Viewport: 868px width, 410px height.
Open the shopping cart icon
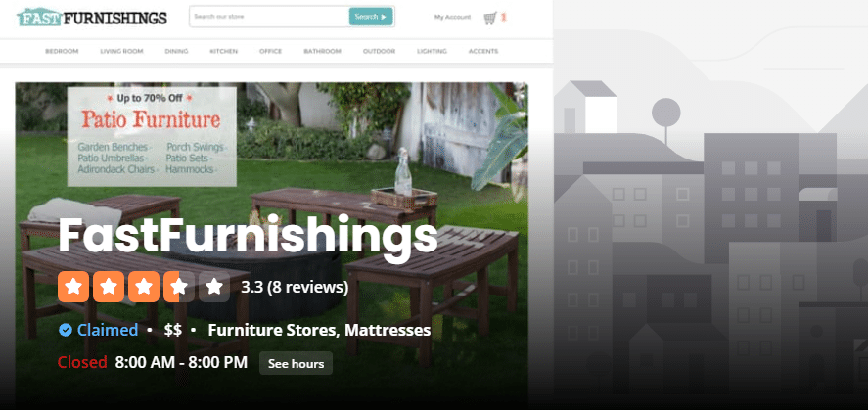point(489,18)
